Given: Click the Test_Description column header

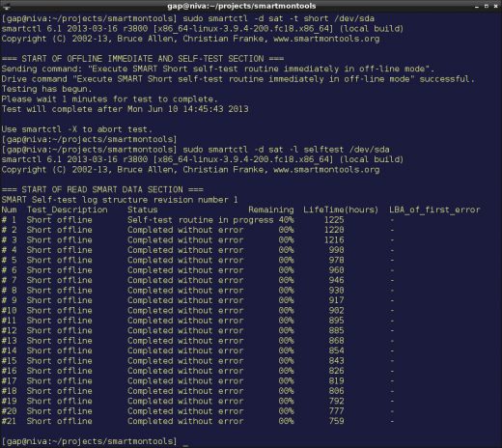Looking at the screenshot, I should tap(68, 210).
